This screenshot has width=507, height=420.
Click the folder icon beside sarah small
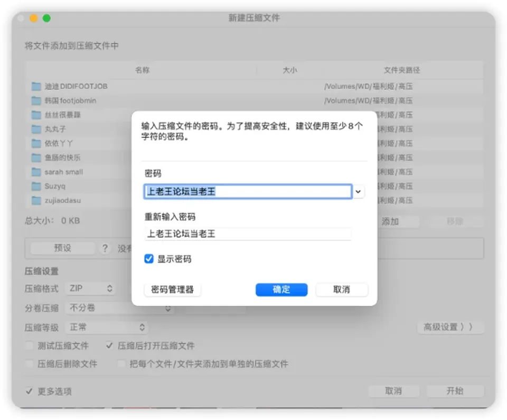pos(36,172)
